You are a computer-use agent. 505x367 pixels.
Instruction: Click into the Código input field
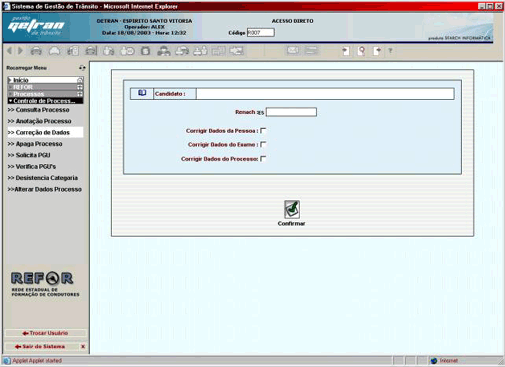261,33
